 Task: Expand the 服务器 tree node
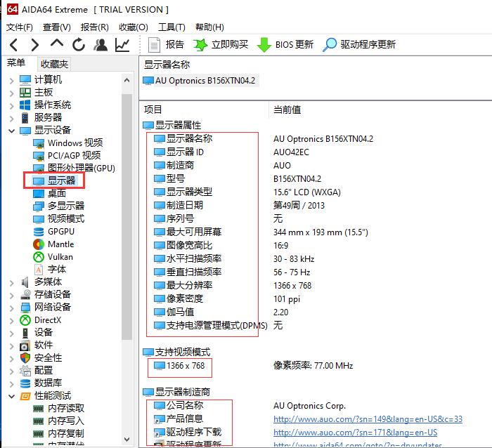(x=12, y=118)
